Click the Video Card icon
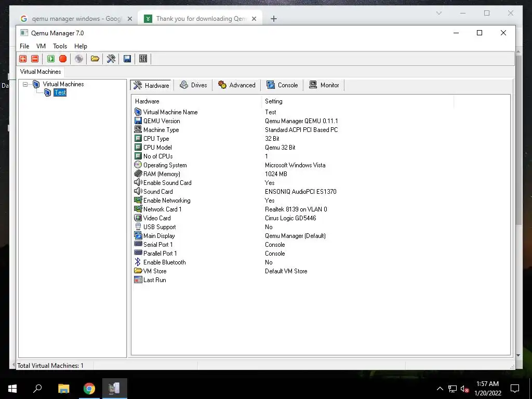Viewport: 532px width, 399px height. pos(138,218)
